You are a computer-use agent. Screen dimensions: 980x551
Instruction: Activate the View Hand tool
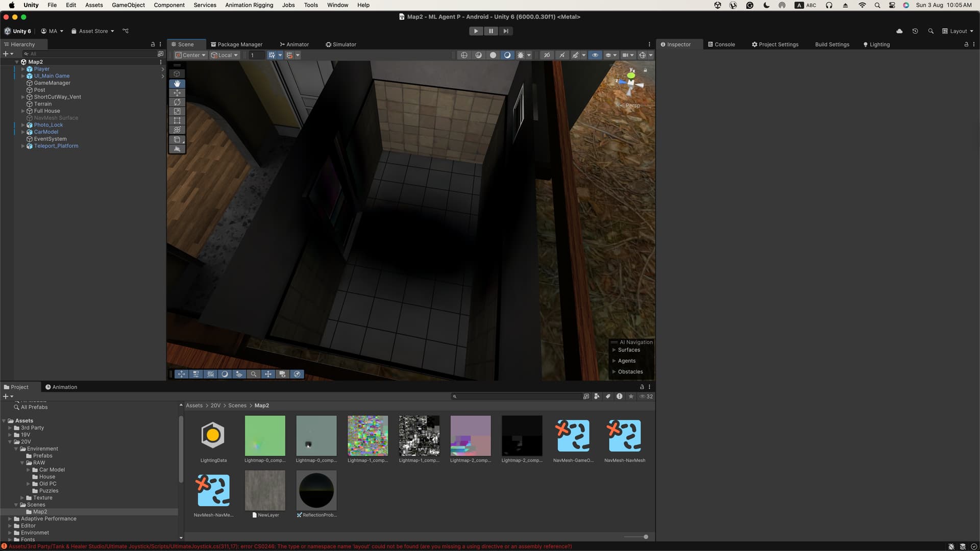point(177,83)
